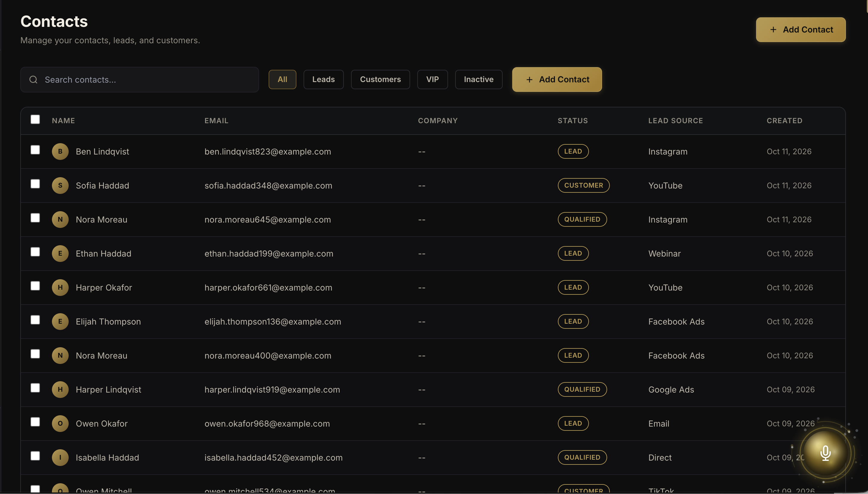Check the Ben Lindqvist row checkbox

(x=35, y=150)
